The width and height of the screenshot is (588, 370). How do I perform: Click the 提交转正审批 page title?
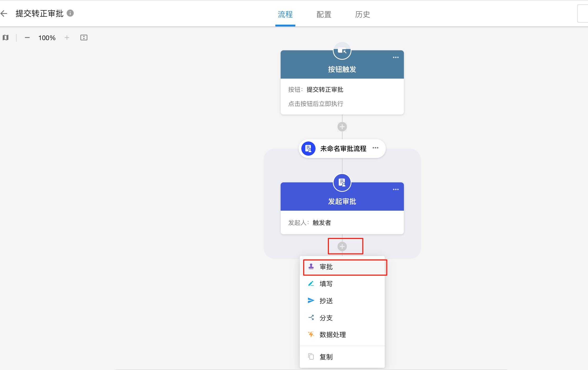pyautogui.click(x=39, y=13)
